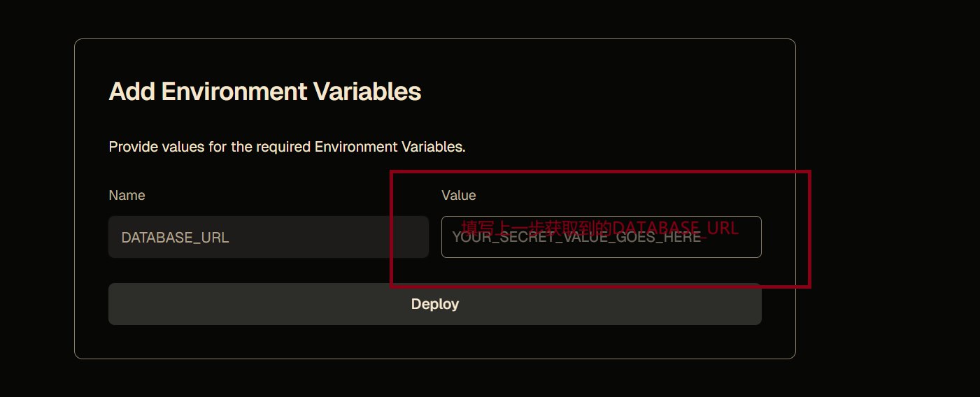Viewport: 980px width, 397px height.
Task: Click the word Deploy on the button
Action: click(434, 304)
